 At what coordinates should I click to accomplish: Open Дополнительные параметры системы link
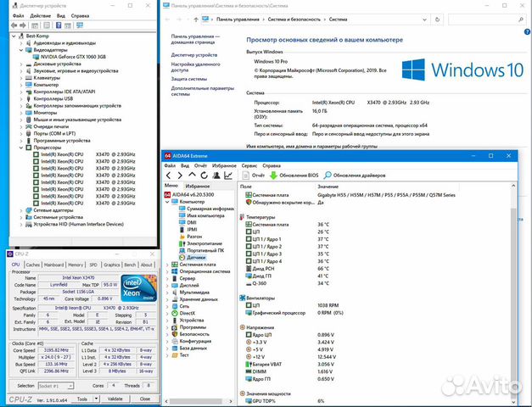pos(203,91)
